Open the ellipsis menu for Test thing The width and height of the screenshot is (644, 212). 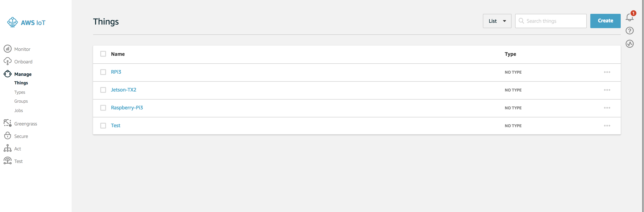[607, 126]
